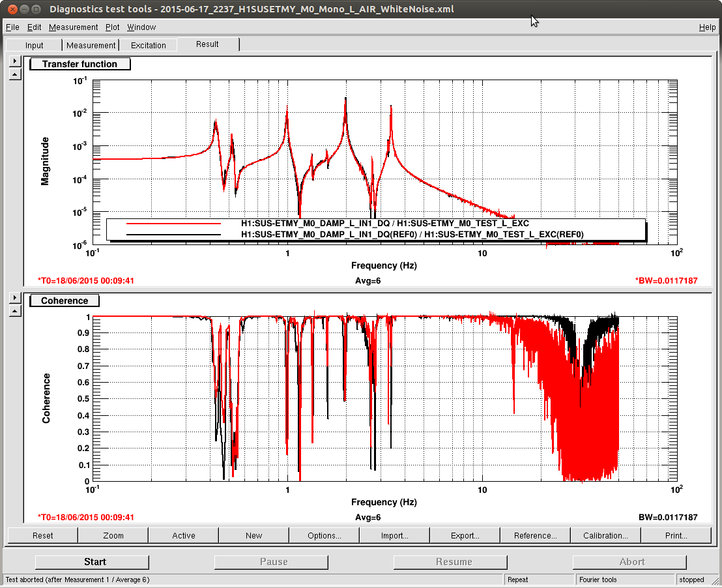Switch to the Measurement tab

point(91,45)
